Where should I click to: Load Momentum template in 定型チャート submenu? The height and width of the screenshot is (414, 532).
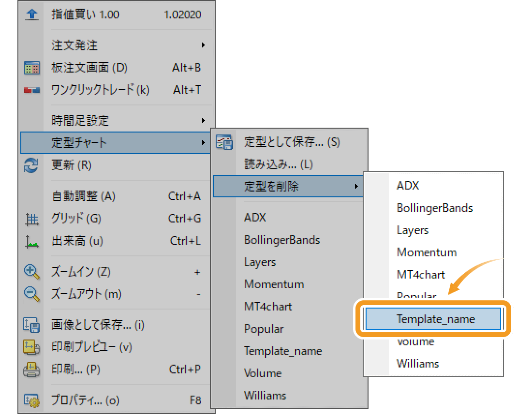click(x=289, y=284)
